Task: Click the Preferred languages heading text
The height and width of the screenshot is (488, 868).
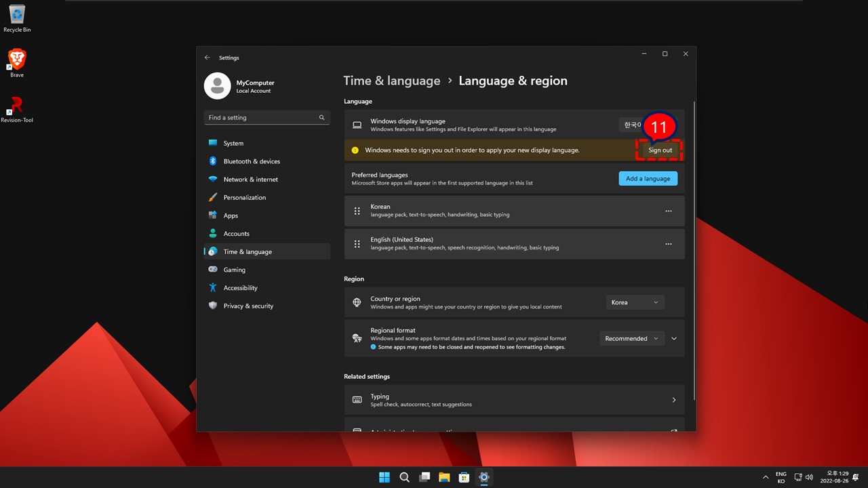Action: 380,175
